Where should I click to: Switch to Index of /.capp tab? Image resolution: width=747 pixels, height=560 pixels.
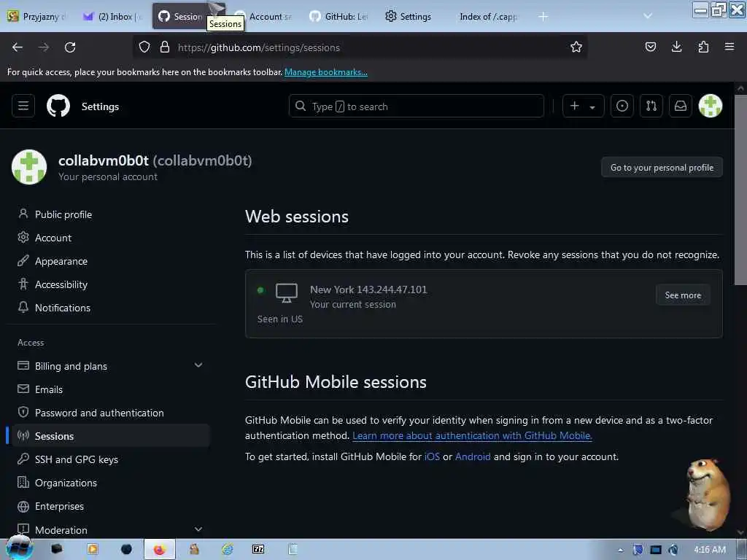(489, 17)
